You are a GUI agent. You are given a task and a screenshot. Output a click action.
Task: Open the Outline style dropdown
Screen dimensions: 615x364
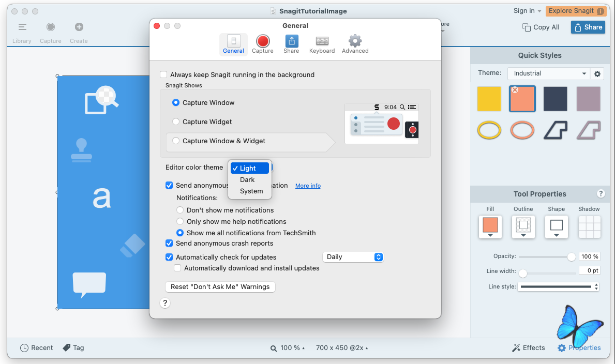[523, 227]
